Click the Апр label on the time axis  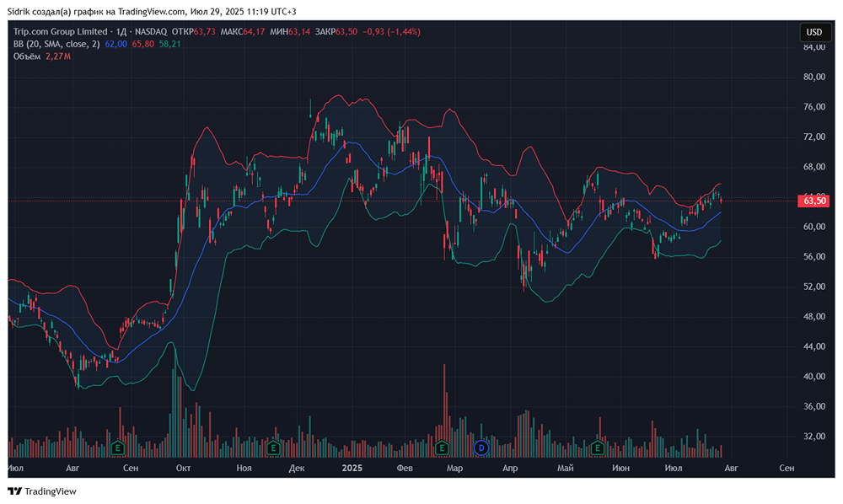pyautogui.click(x=510, y=468)
